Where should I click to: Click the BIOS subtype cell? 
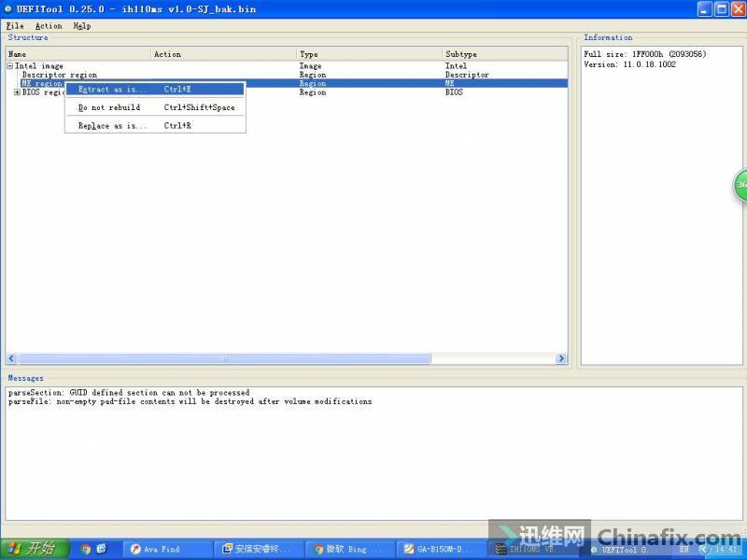[x=454, y=92]
